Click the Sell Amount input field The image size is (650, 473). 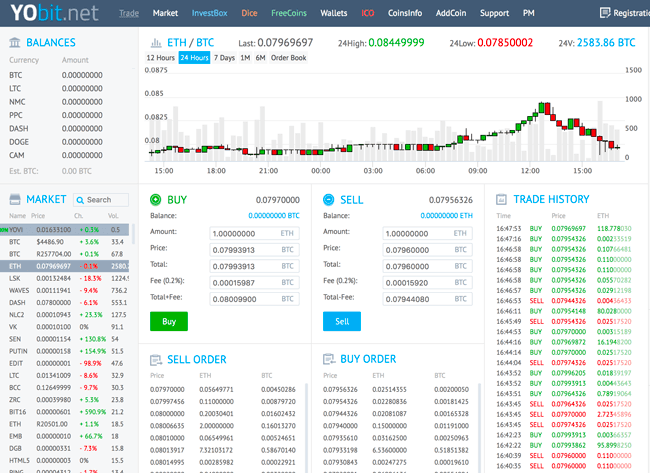click(427, 233)
